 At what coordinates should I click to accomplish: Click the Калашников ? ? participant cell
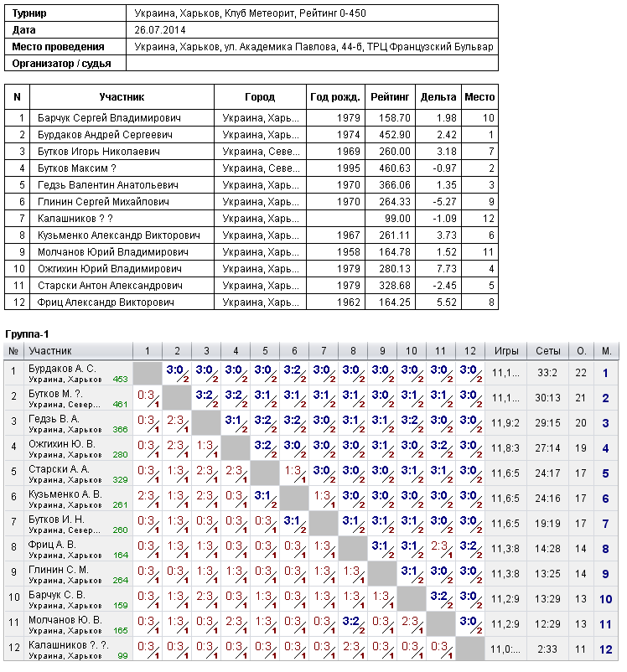pyautogui.click(x=75, y=218)
